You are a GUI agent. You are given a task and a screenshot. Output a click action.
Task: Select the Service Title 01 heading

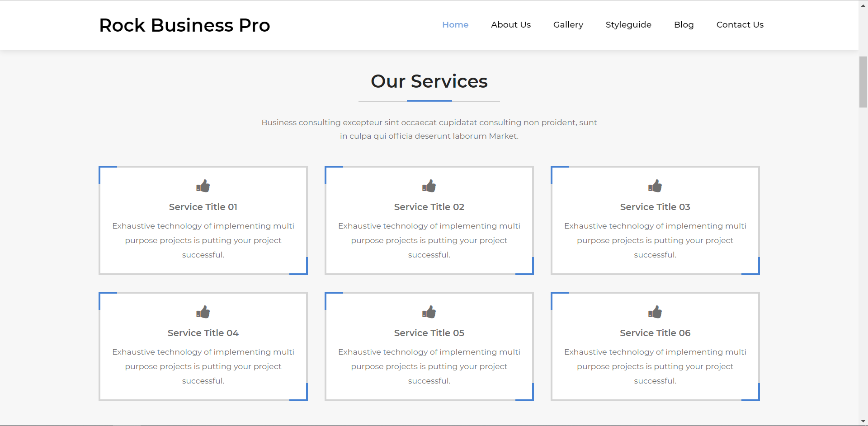[203, 207]
